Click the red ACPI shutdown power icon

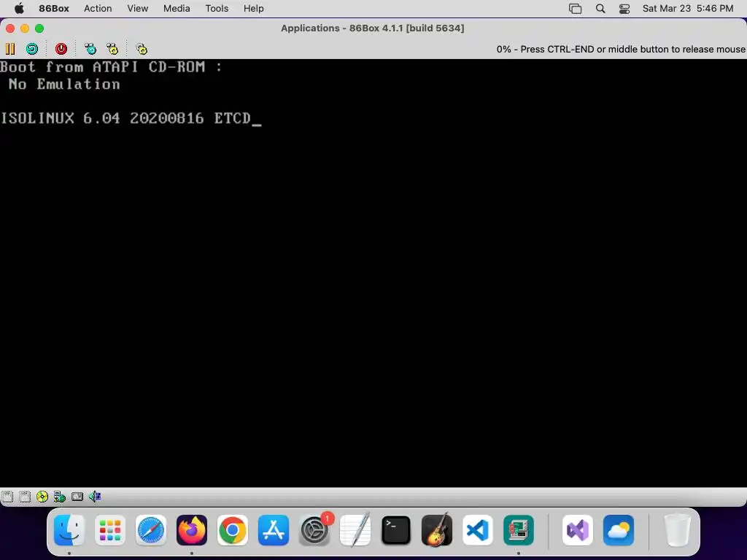(x=61, y=49)
